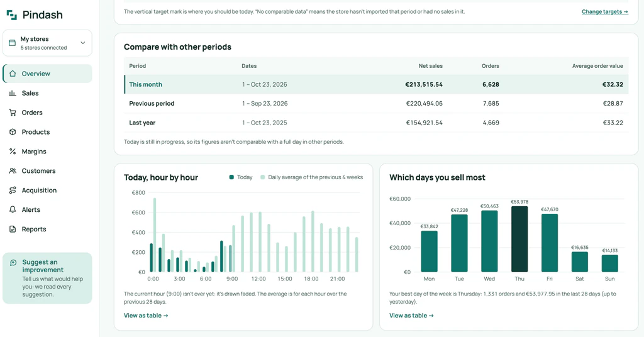Click the Reports document icon
Viewport: 644px width, 337px height.
coord(13,229)
